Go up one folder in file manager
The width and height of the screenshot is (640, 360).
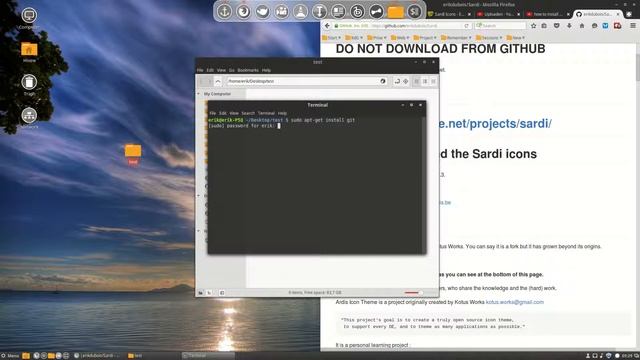218,81
